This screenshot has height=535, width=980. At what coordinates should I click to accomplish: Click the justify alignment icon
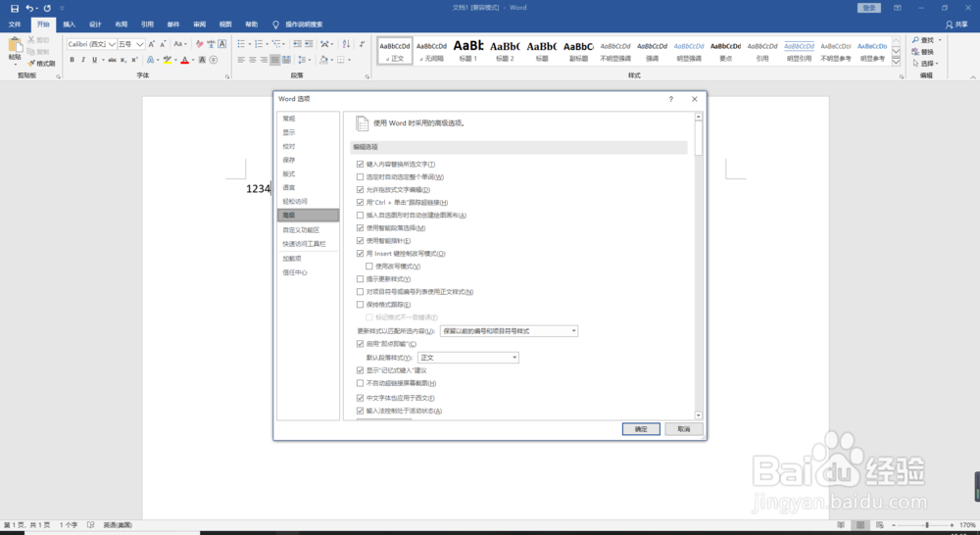coord(275,60)
